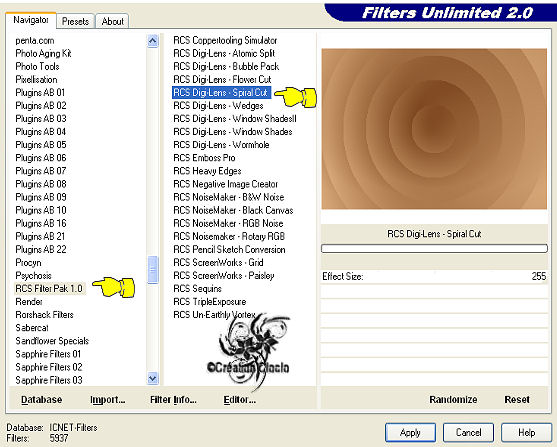The image size is (557, 447).
Task: Choose RCS Digi-Lens - Wedges filter
Action: click(x=218, y=106)
